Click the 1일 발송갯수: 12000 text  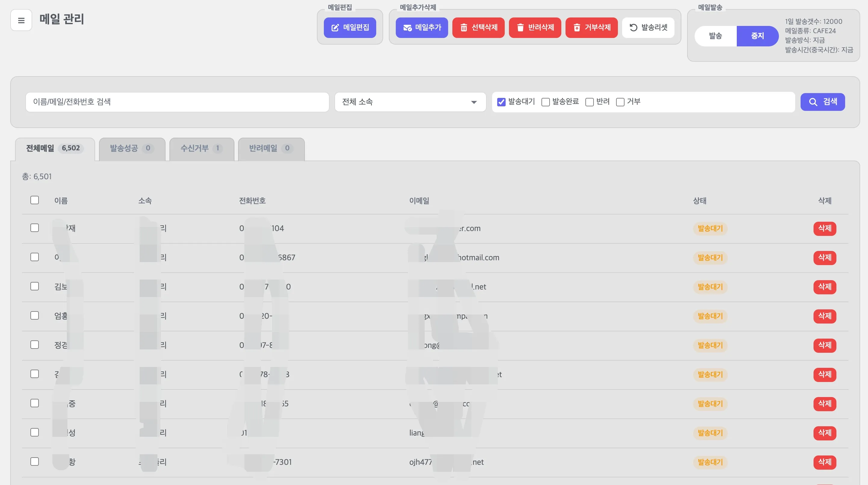[x=814, y=22]
